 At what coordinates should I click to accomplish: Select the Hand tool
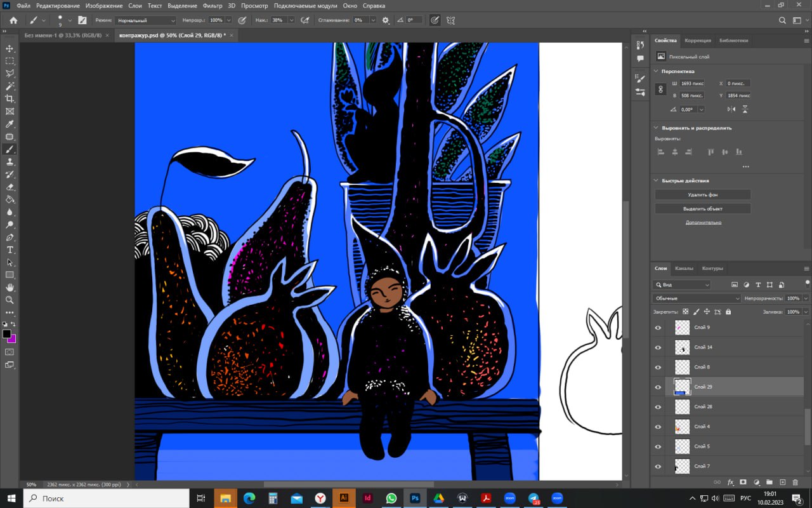[x=10, y=287]
